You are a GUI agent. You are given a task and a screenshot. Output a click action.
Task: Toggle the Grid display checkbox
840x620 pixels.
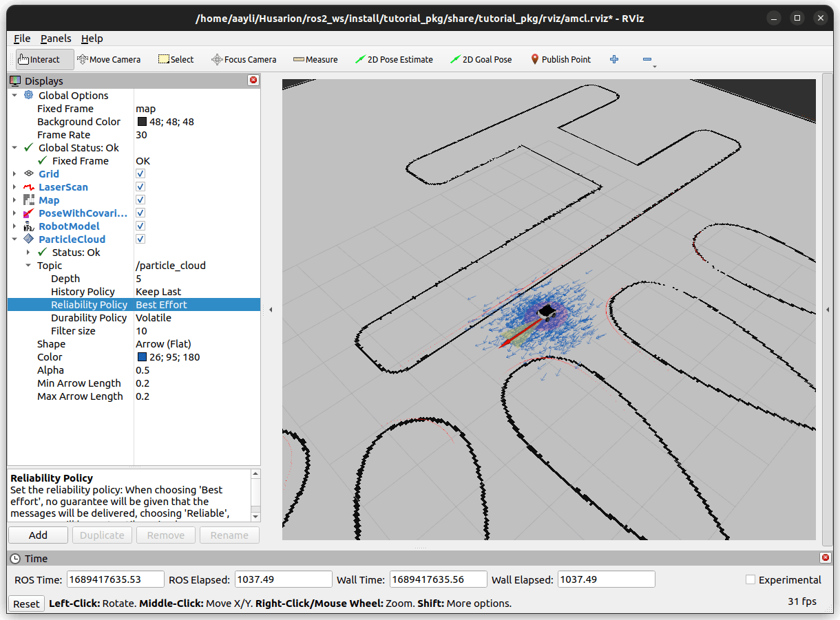pos(140,174)
